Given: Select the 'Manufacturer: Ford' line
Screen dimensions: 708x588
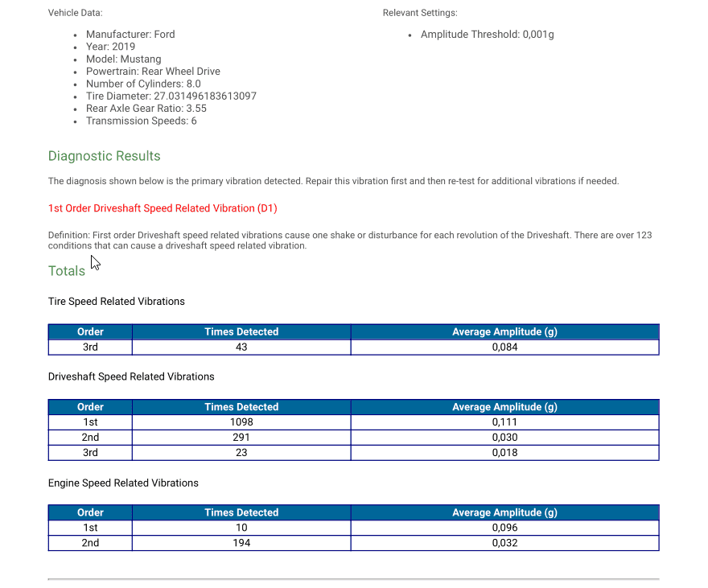Looking at the screenshot, I should pos(130,35).
